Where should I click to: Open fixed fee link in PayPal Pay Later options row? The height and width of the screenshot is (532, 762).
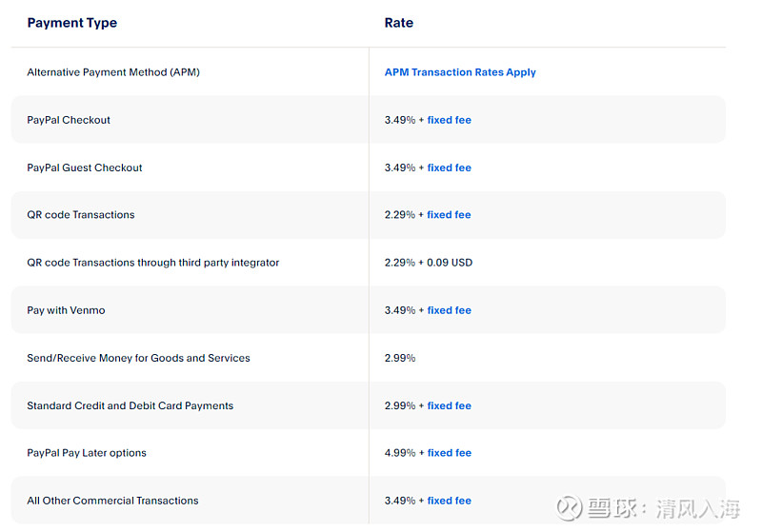(x=449, y=453)
